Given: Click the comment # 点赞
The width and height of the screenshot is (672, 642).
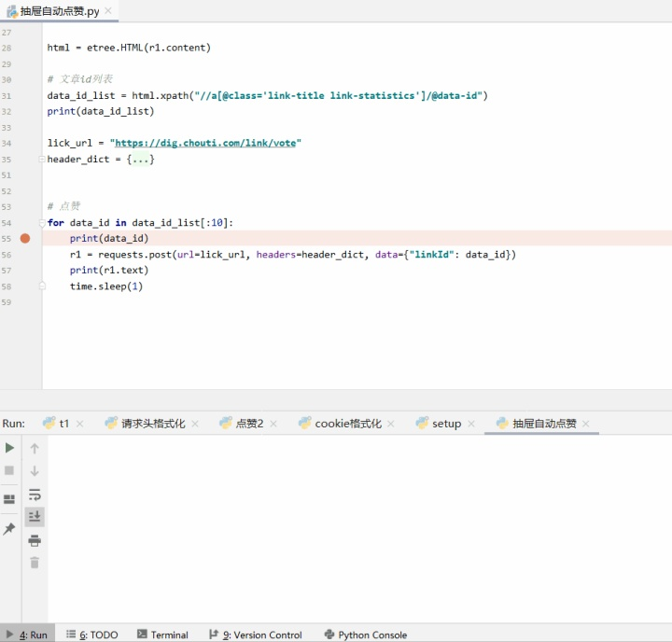Looking at the screenshot, I should coord(63,206).
